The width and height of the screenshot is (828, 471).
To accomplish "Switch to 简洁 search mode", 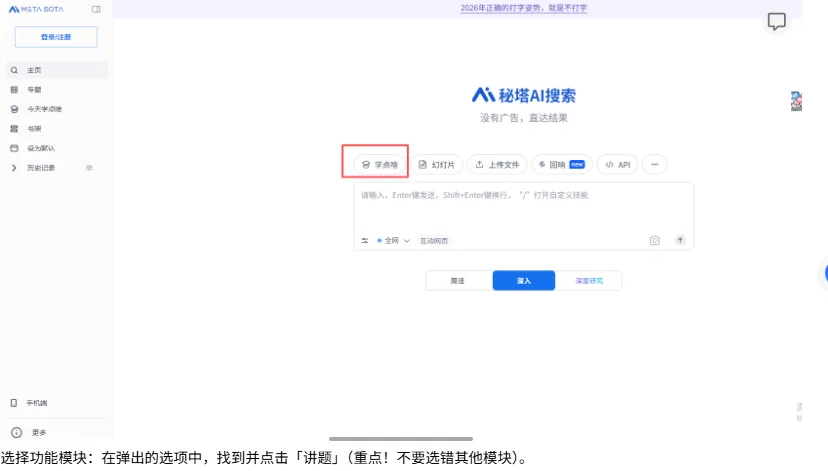I will click(458, 281).
